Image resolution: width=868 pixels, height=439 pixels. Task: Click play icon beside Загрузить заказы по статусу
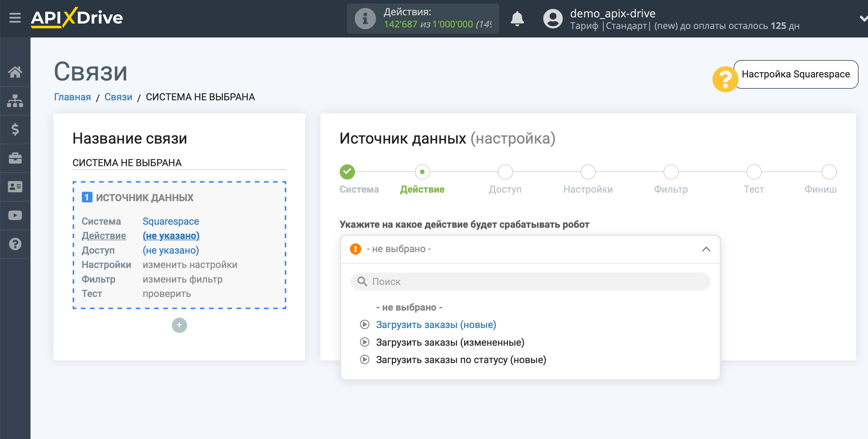click(364, 360)
